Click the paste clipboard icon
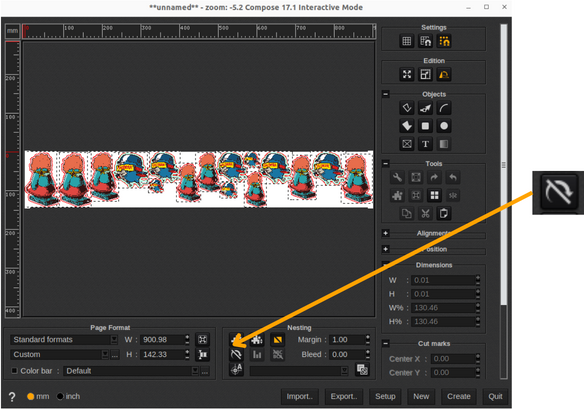Viewport: 584px width, 409px height. [444, 213]
